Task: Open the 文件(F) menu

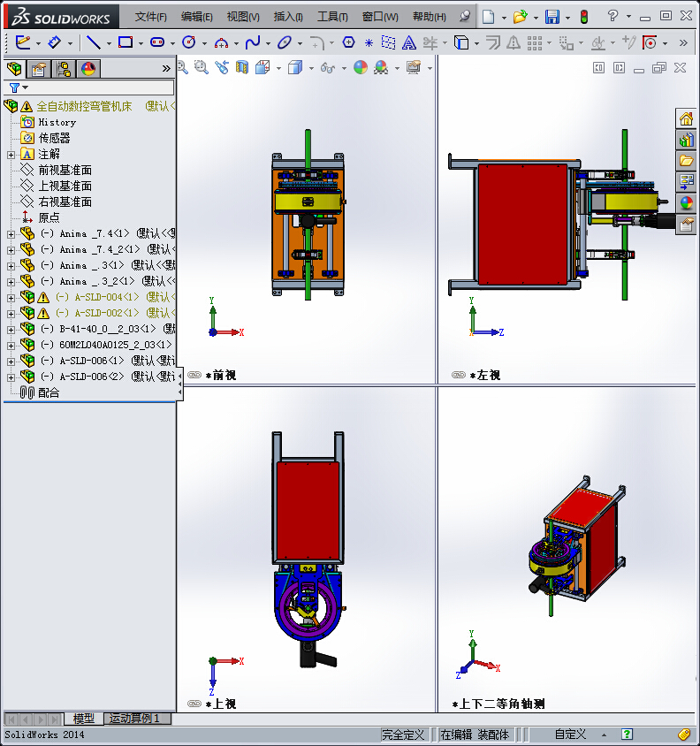Action: click(x=150, y=17)
